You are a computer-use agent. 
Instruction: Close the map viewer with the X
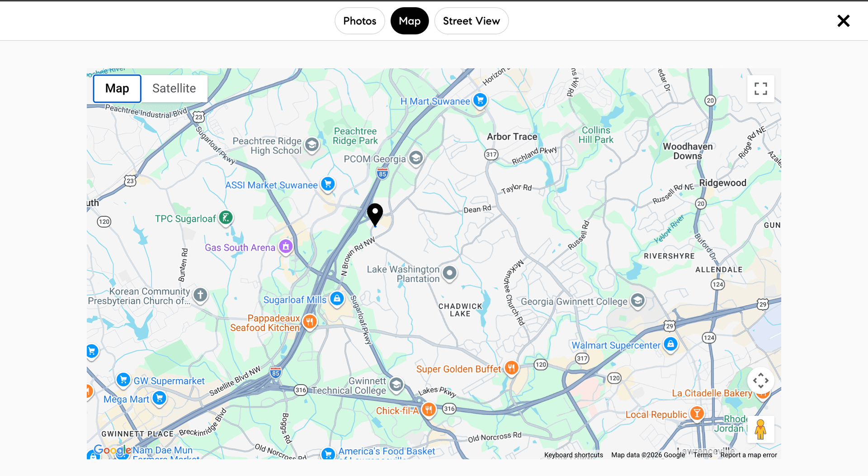click(x=843, y=21)
